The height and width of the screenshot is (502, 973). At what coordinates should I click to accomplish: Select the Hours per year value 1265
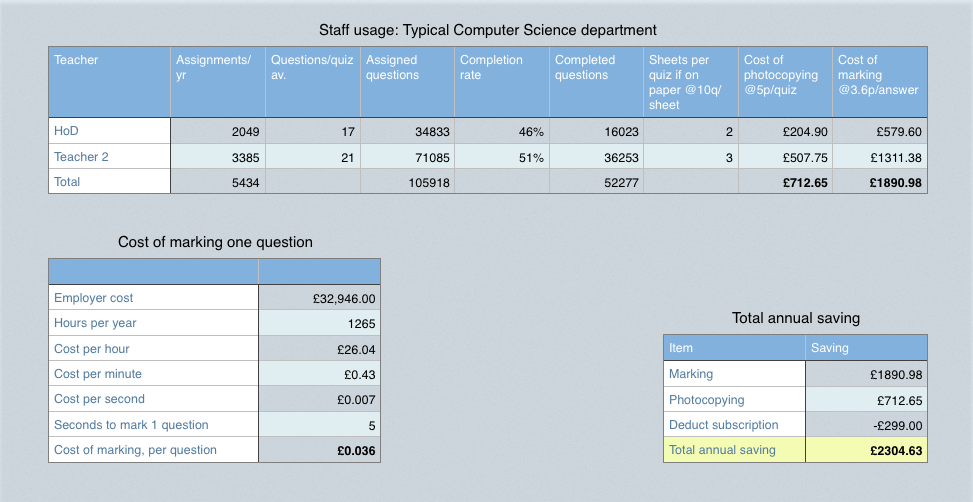320,323
